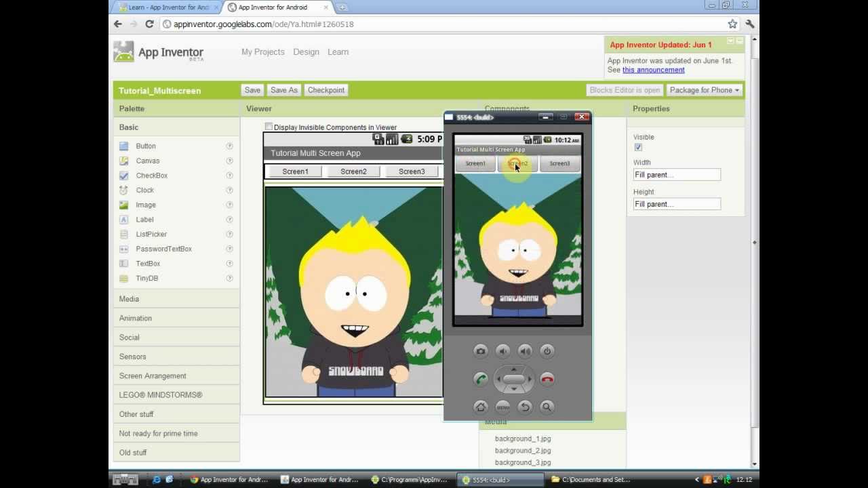The image size is (868, 488).
Task: Expand the Social palette section
Action: (176, 337)
